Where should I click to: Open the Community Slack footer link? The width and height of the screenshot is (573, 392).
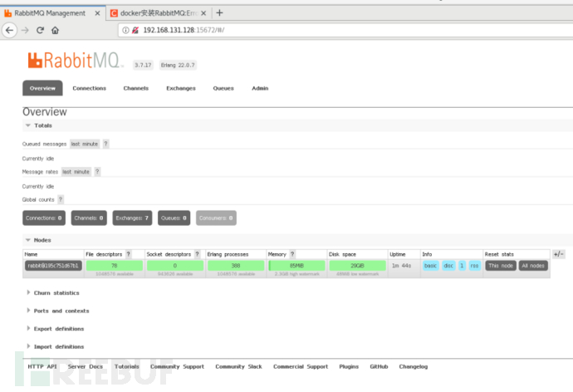point(238,366)
